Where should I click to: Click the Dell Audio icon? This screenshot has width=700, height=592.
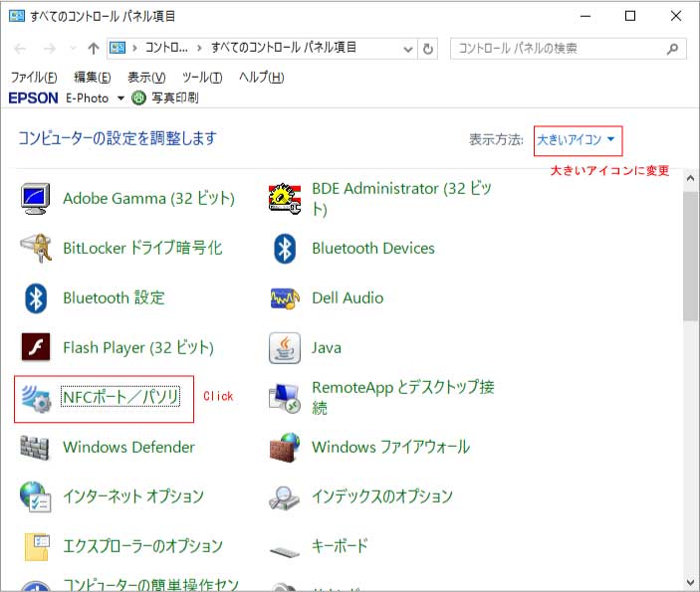(x=285, y=298)
